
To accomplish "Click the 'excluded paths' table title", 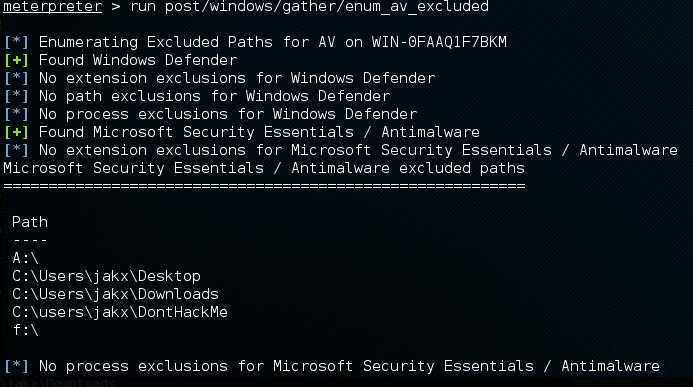I will click(264, 168).
